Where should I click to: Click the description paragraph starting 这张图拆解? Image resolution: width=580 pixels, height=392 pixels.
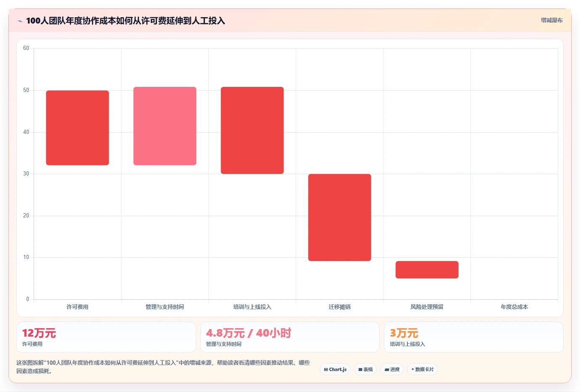163,367
